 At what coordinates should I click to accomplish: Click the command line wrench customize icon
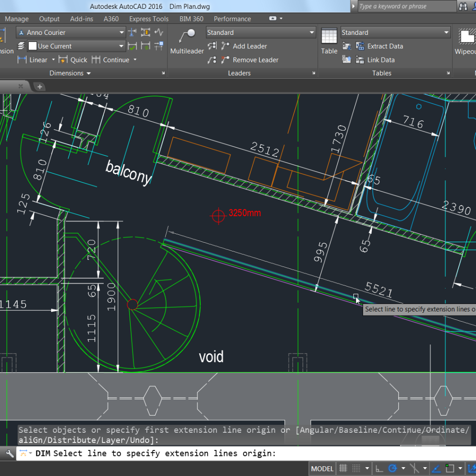(x=9, y=454)
